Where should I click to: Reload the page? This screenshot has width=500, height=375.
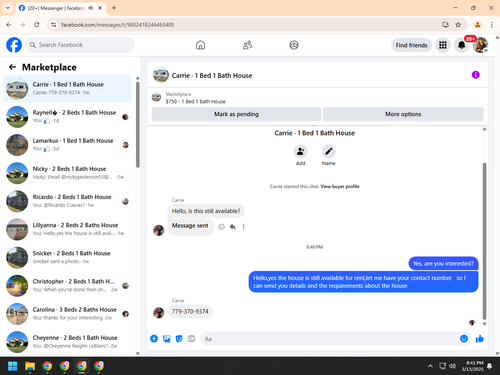pyautogui.click(x=37, y=24)
